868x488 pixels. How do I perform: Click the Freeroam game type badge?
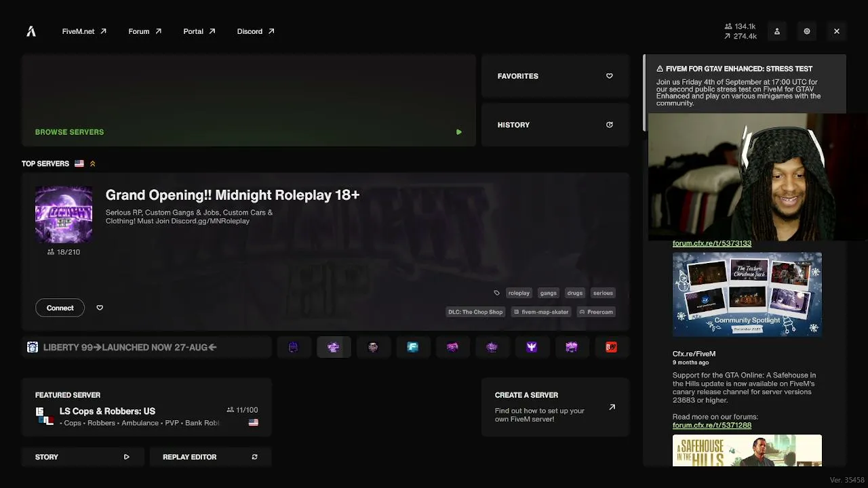596,312
